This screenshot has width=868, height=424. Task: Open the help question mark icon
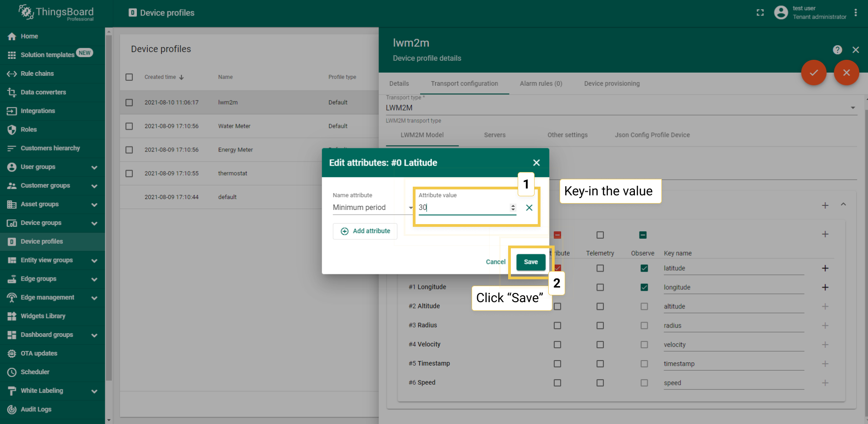tap(837, 50)
